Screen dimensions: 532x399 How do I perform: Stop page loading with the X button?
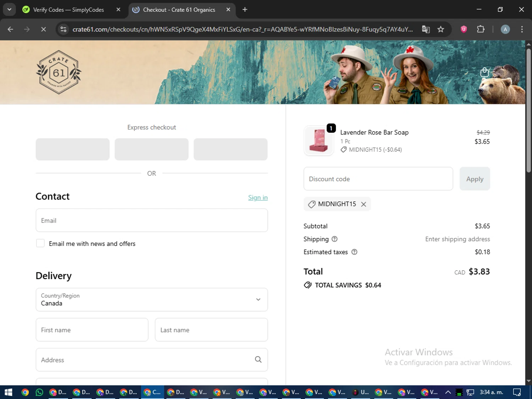pyautogui.click(x=43, y=29)
